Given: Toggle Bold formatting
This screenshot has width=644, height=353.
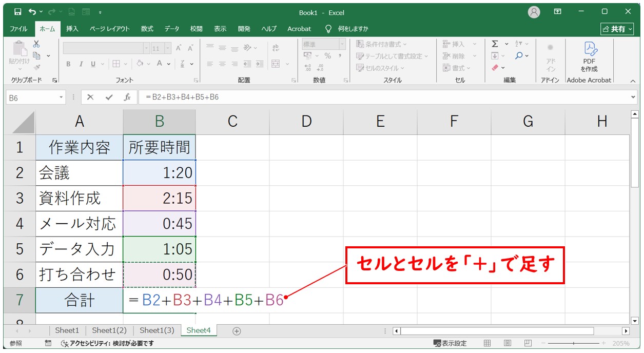Looking at the screenshot, I should 68,64.
